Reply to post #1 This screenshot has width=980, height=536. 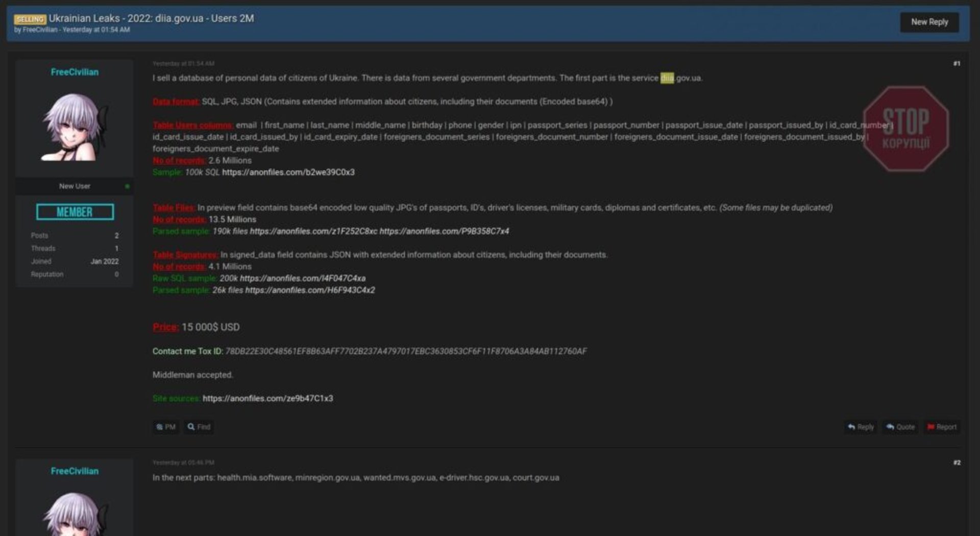coord(861,427)
